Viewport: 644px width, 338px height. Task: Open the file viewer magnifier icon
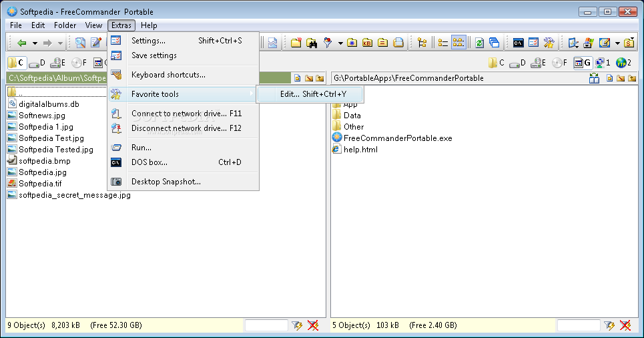pos(81,43)
